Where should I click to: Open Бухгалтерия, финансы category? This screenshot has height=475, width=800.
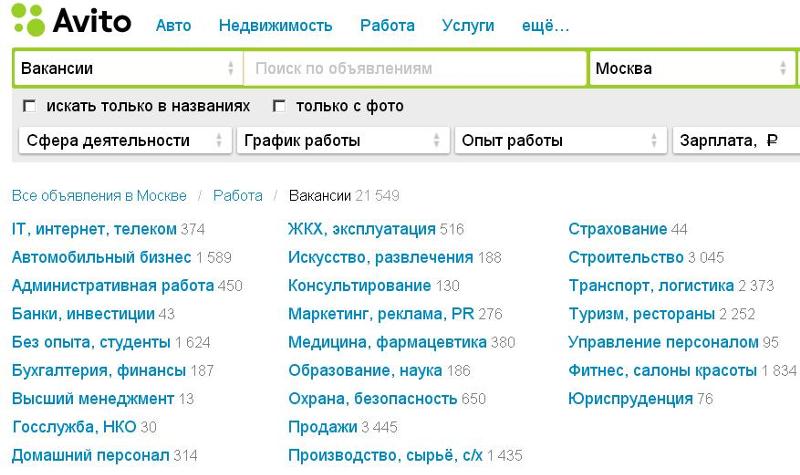pyautogui.click(x=99, y=370)
